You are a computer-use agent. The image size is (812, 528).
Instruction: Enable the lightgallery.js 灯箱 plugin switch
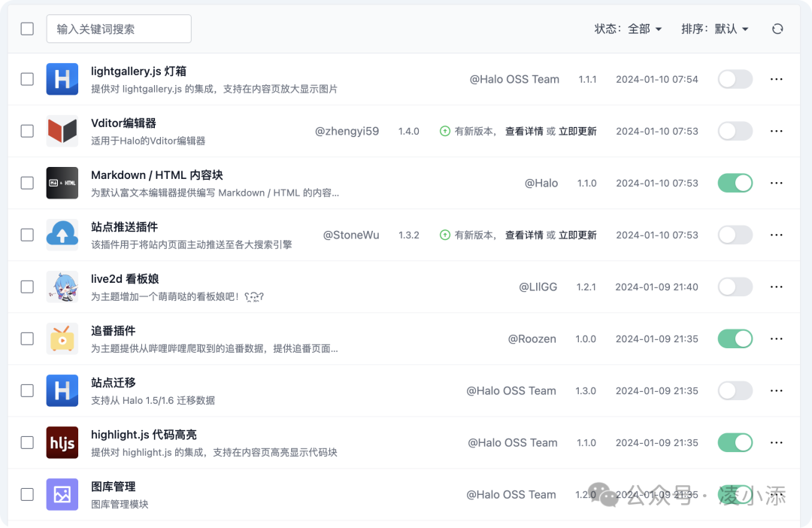[735, 79]
